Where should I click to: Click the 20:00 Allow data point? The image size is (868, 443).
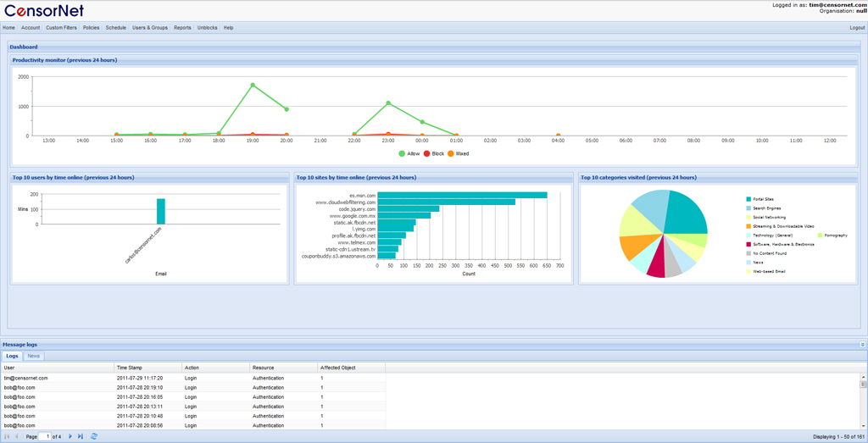coord(287,109)
